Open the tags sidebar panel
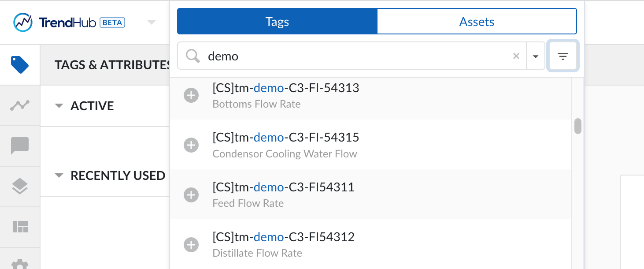 20,65
